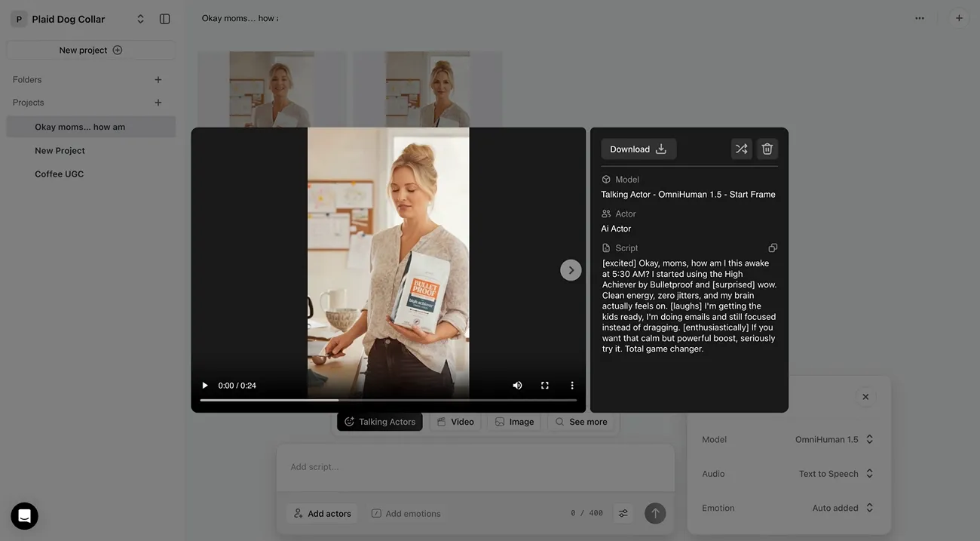Select the first video thumbnail behind the player
980x541 pixels.
(x=272, y=89)
